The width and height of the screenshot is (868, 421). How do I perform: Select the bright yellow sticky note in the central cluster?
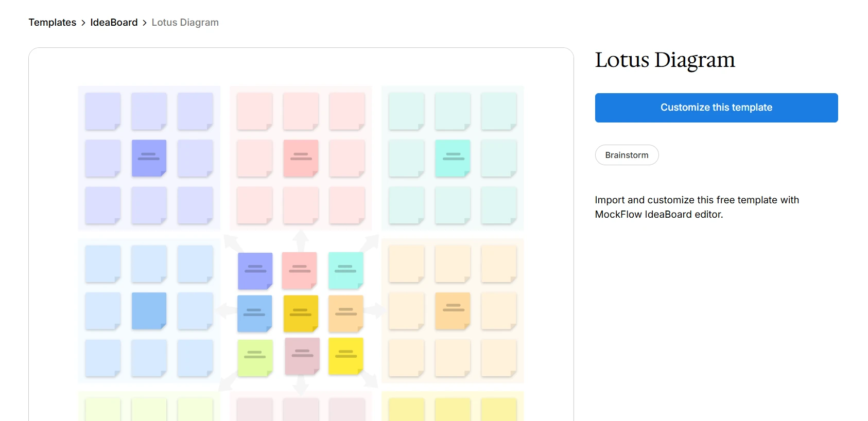click(x=346, y=356)
